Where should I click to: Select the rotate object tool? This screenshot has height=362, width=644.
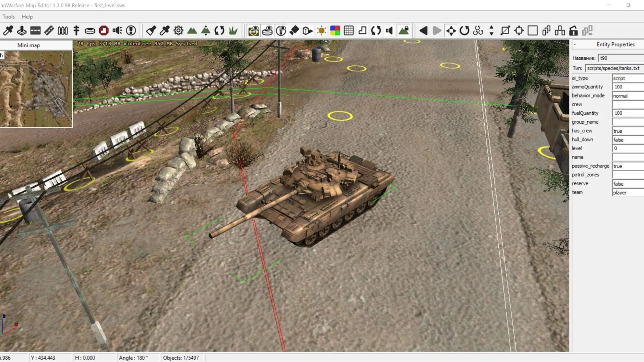click(464, 31)
